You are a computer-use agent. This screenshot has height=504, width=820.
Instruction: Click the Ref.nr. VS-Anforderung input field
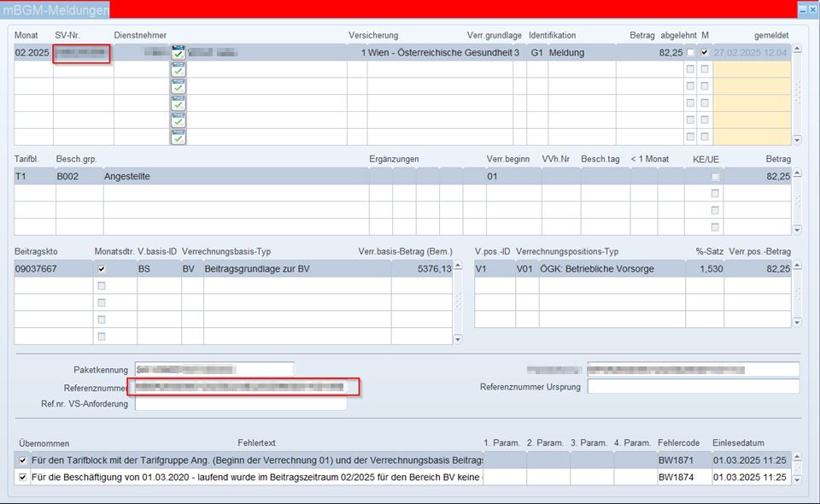pyautogui.click(x=241, y=404)
